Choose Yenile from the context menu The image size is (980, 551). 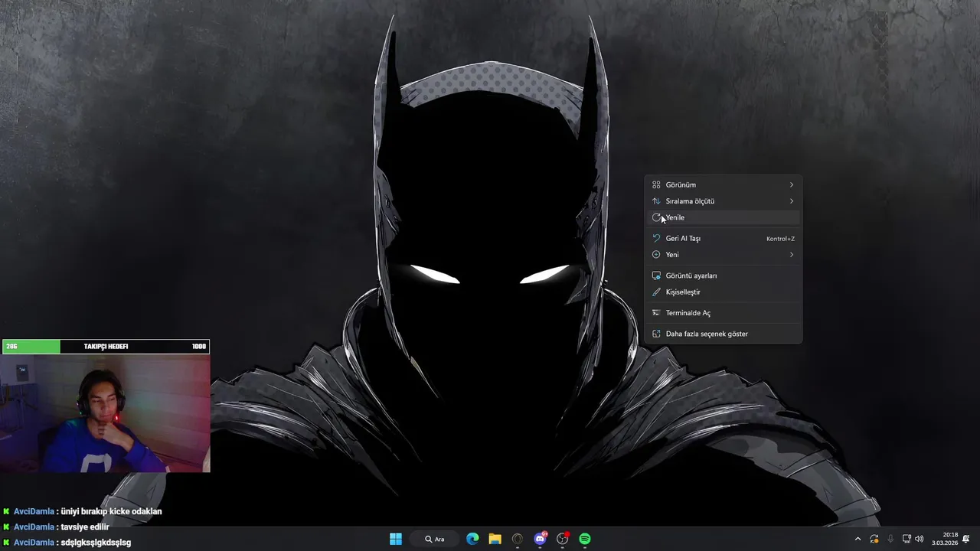pos(724,217)
